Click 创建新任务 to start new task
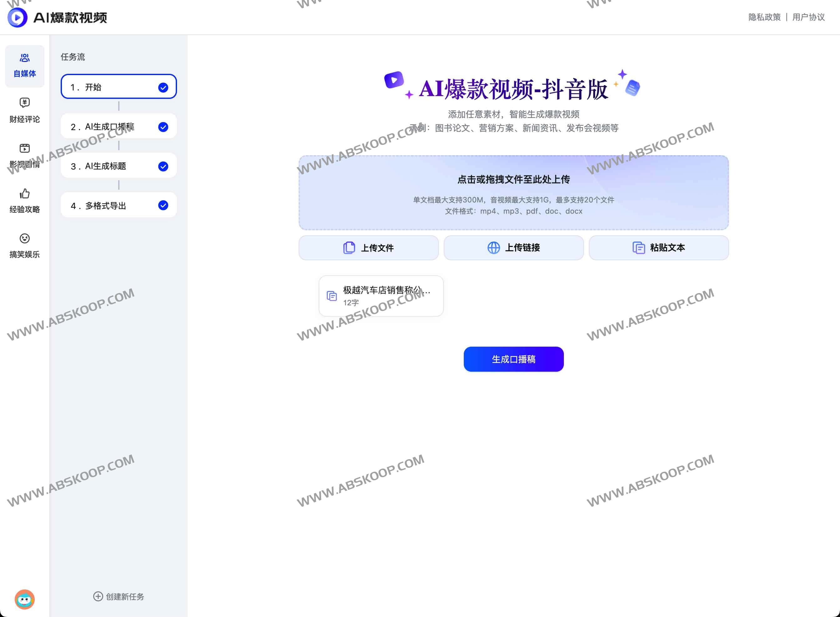This screenshot has height=617, width=840. click(118, 596)
